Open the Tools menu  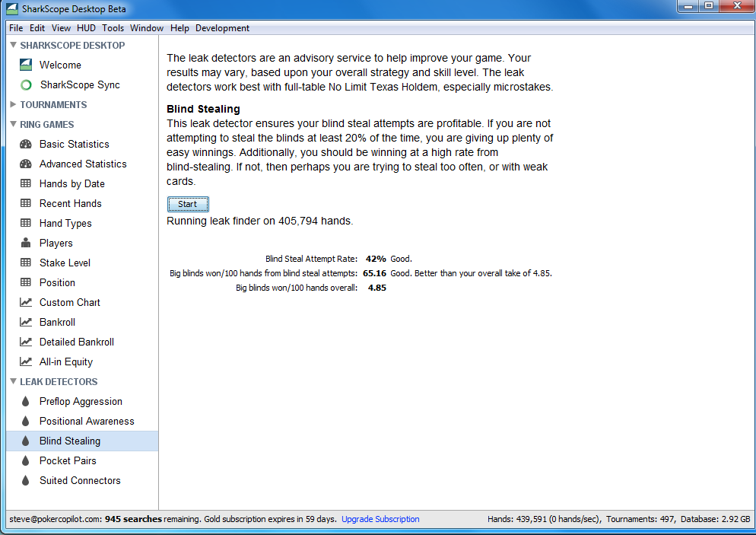(x=113, y=28)
